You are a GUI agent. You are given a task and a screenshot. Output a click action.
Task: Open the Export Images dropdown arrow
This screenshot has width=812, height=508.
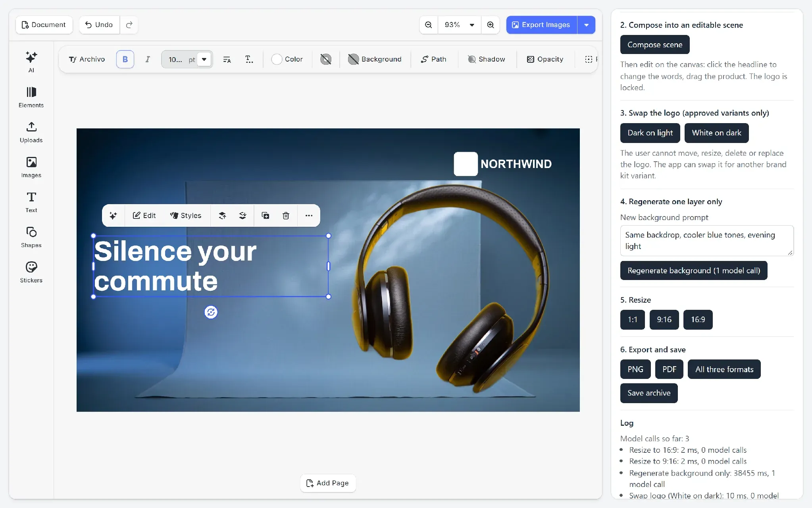pyautogui.click(x=586, y=25)
